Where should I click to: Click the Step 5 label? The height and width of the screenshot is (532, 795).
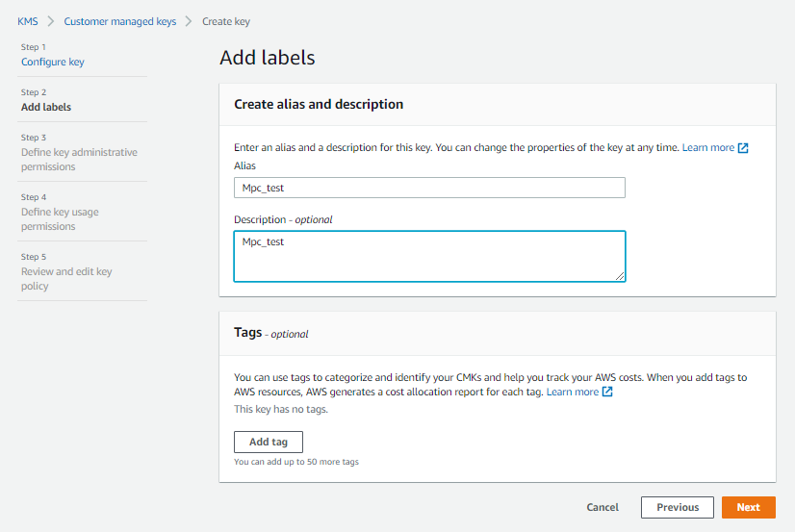coord(34,257)
